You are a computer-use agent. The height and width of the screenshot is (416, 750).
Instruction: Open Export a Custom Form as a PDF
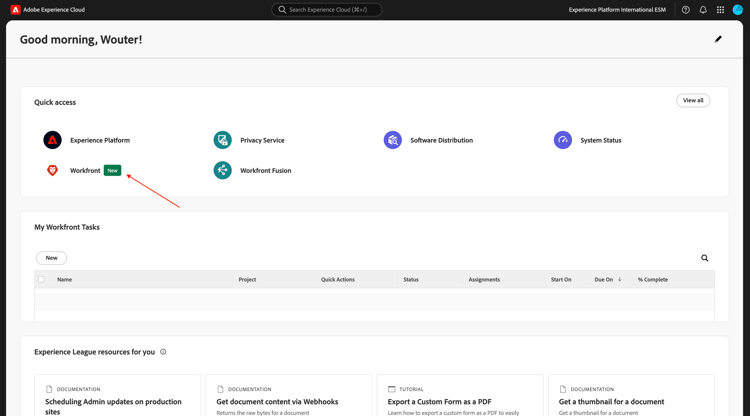(440, 402)
